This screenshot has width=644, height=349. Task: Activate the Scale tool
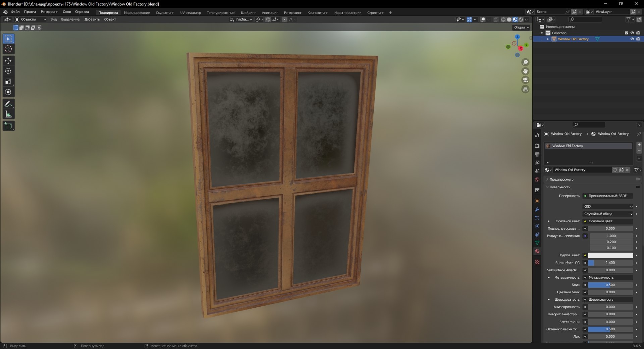tap(8, 81)
